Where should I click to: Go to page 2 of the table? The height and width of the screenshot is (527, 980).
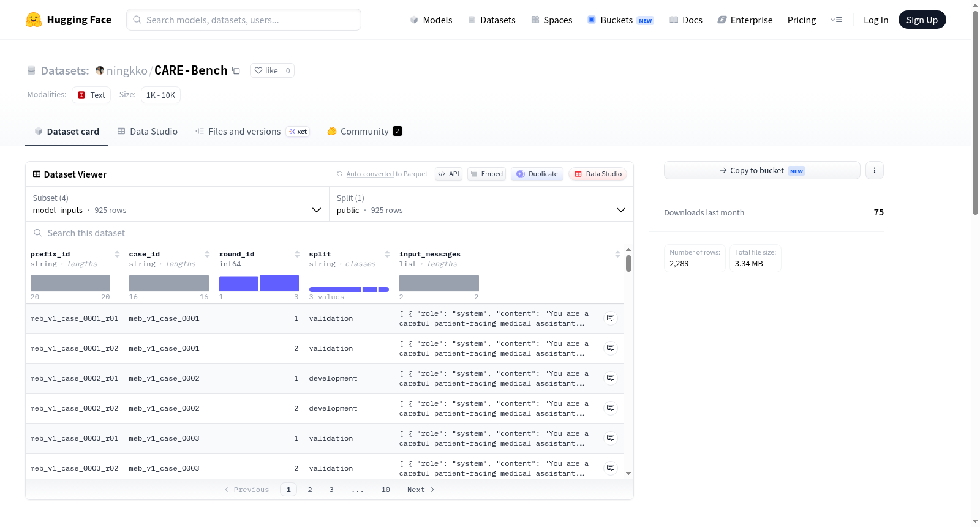pos(310,490)
